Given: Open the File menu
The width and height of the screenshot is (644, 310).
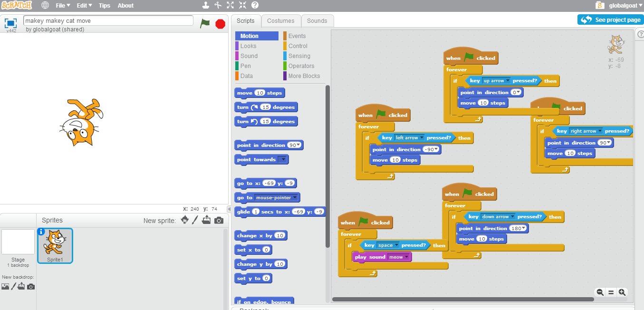Looking at the screenshot, I should [x=63, y=6].
